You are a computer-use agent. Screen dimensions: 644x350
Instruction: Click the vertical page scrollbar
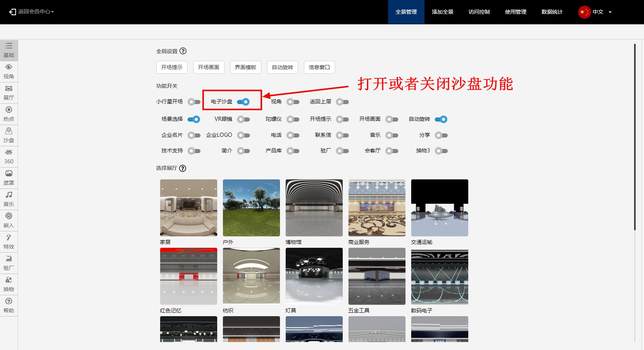[634, 137]
